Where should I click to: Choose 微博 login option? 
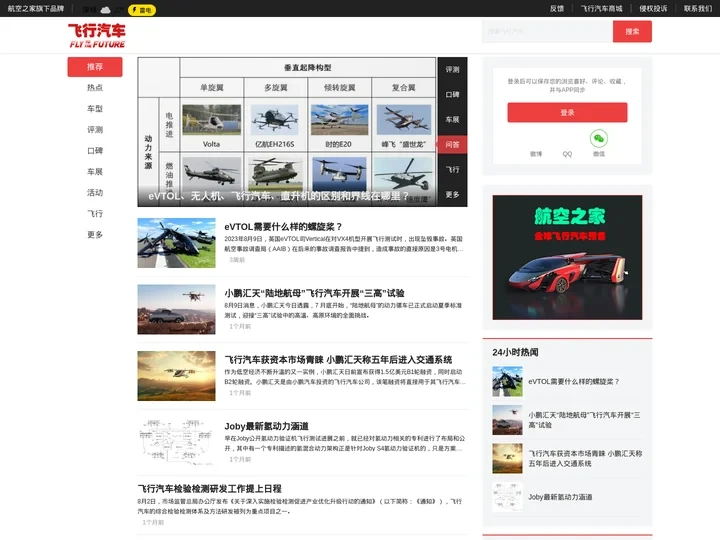(536, 154)
